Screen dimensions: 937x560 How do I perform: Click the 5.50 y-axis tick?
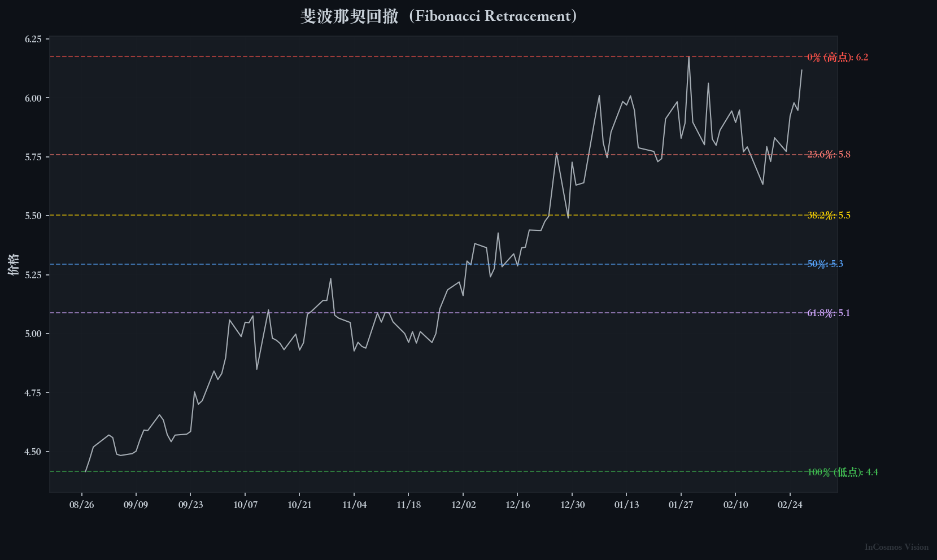(x=33, y=216)
